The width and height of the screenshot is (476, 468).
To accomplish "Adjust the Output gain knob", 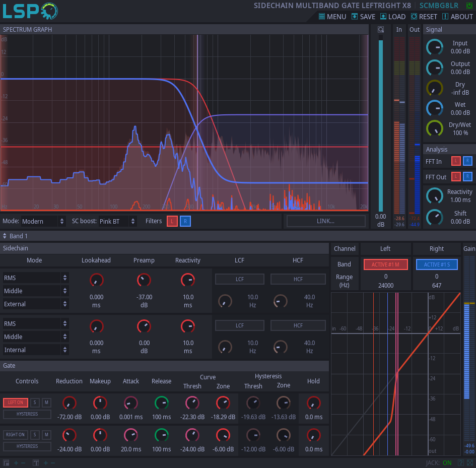I will coord(435,68).
